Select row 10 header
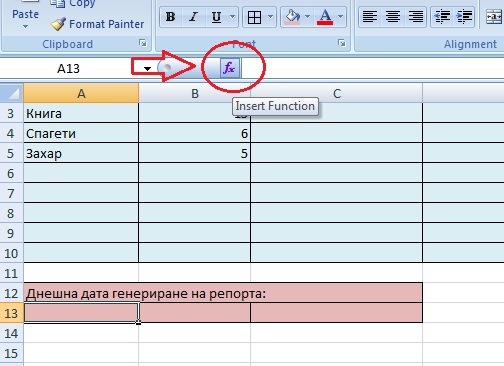 pyautogui.click(x=11, y=253)
